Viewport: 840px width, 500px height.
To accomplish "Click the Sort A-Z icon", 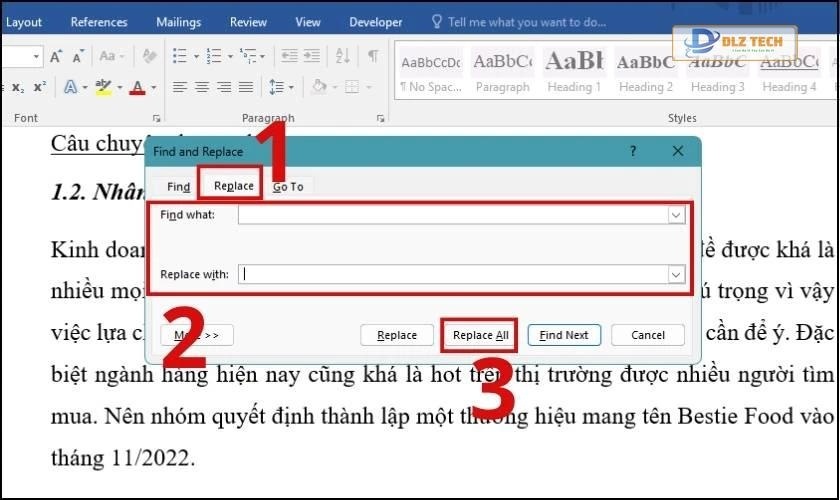I will coord(343,56).
